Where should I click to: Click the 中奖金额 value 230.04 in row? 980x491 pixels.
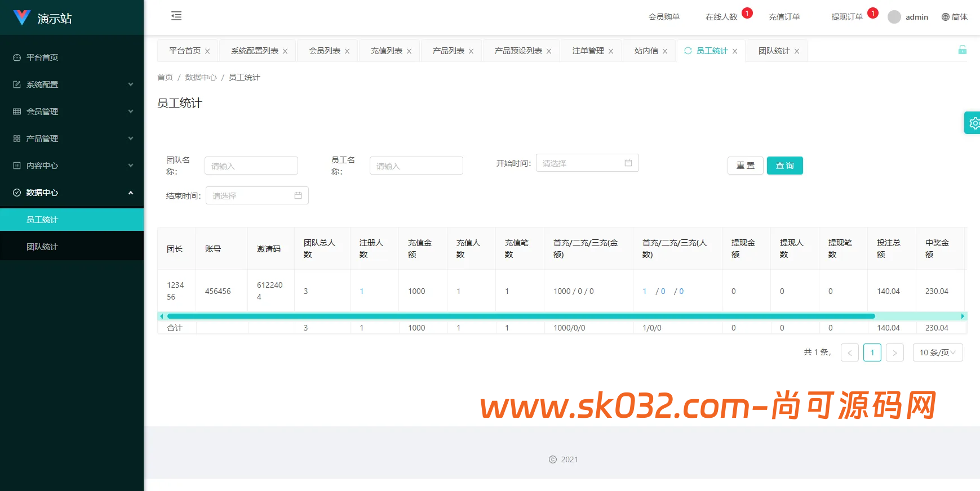(x=937, y=291)
